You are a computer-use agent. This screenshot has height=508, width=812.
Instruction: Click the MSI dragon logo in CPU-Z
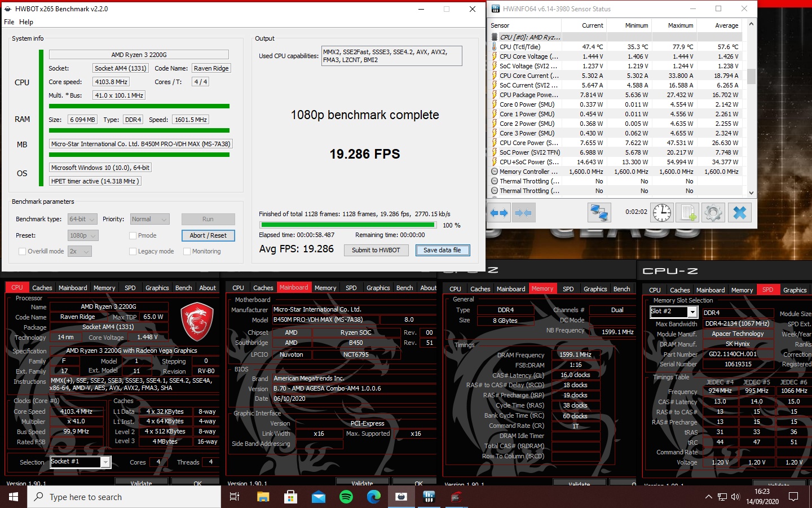(x=197, y=322)
